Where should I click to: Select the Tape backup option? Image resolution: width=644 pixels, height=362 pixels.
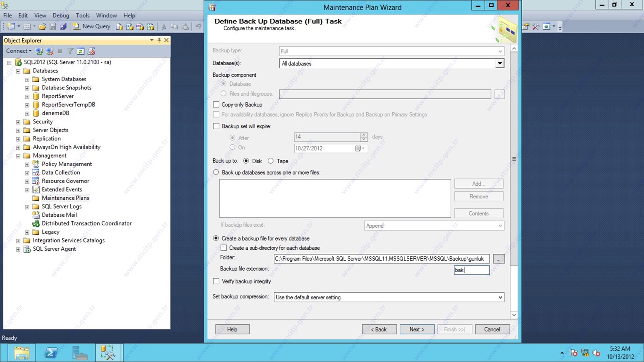[x=271, y=161]
